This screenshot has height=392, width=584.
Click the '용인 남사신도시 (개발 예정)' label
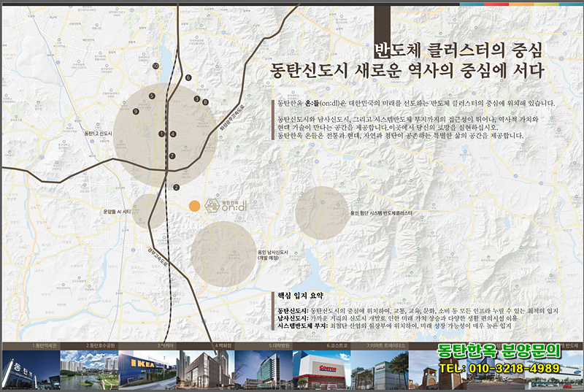click(x=272, y=255)
